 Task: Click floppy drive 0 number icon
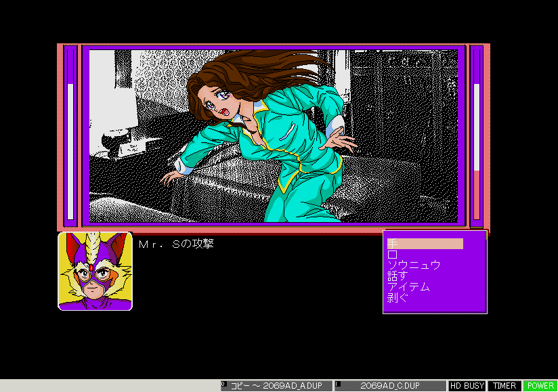[224, 384]
